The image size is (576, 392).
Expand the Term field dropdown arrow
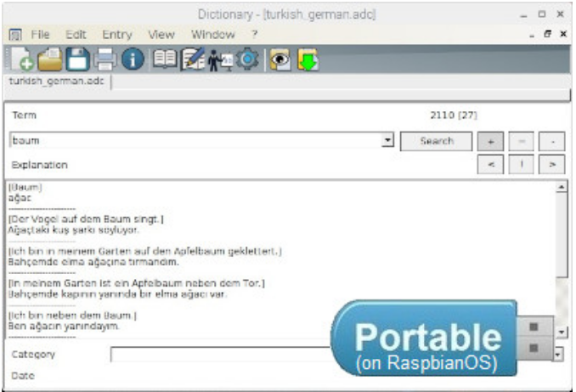click(x=387, y=140)
